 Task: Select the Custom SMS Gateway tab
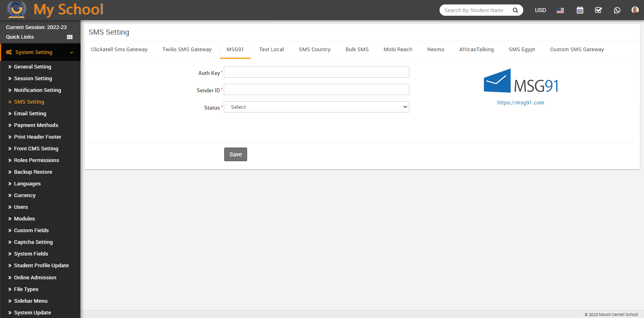pos(577,50)
